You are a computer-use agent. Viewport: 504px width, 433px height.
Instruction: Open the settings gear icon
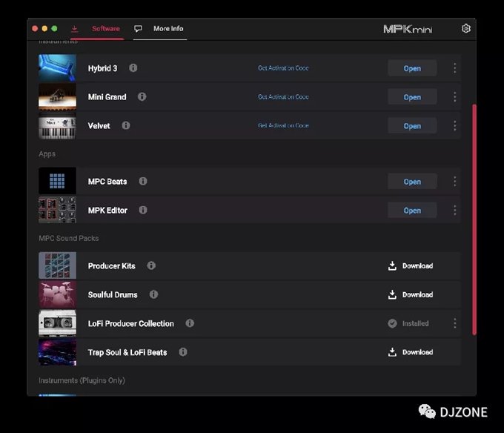click(465, 29)
